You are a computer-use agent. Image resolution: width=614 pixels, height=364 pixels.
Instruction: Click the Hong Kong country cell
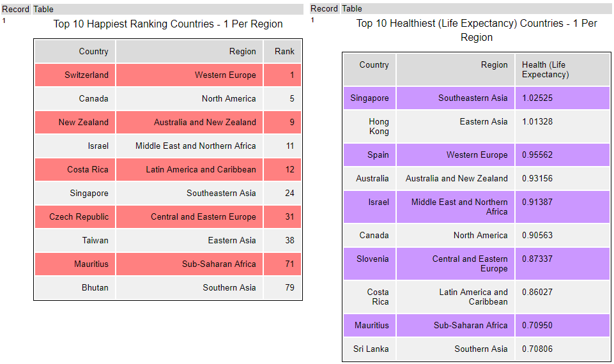pos(378,126)
